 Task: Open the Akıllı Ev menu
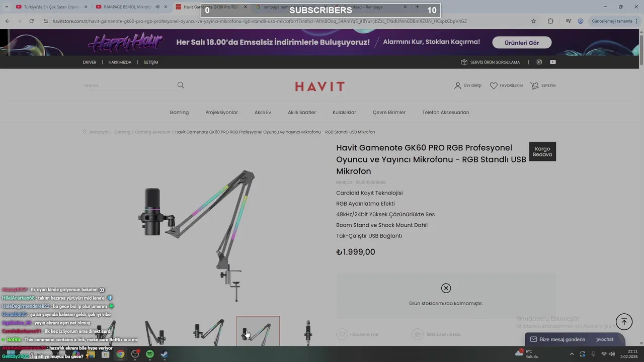[x=263, y=112]
